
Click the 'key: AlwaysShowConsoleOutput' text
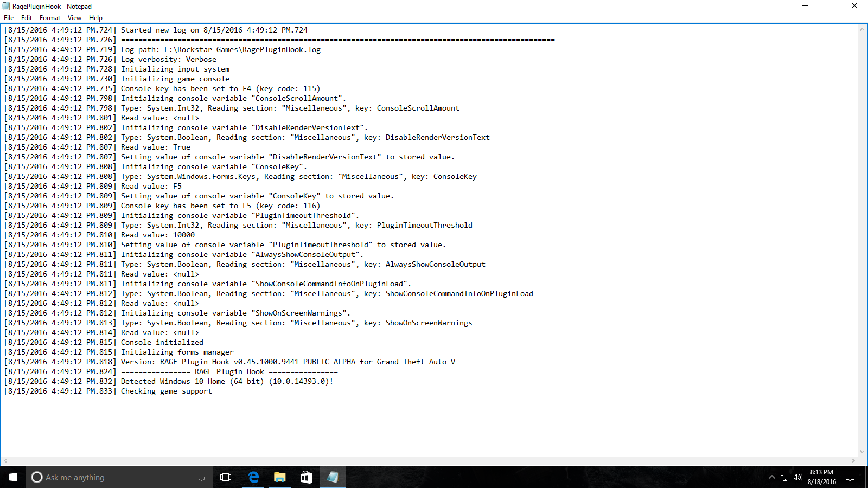(x=425, y=265)
